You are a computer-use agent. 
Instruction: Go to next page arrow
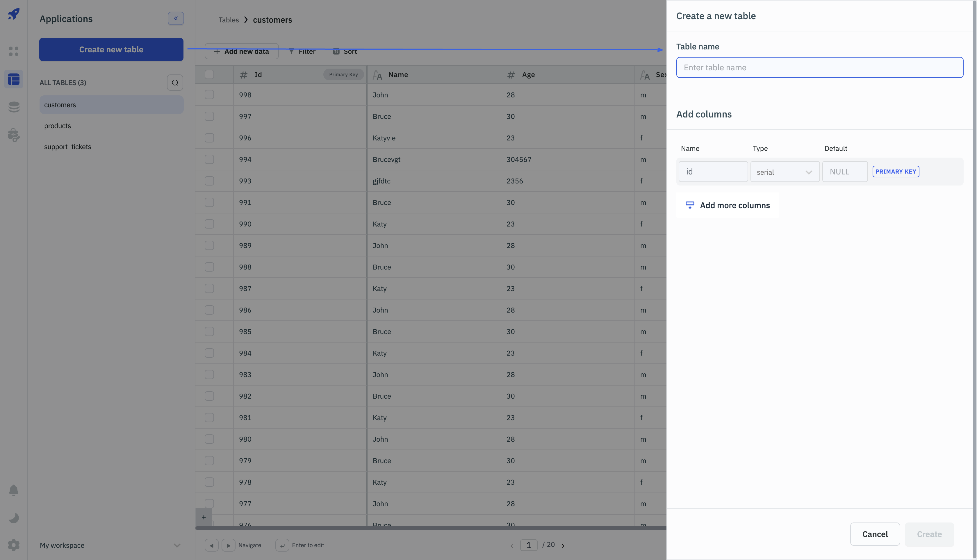[563, 545]
